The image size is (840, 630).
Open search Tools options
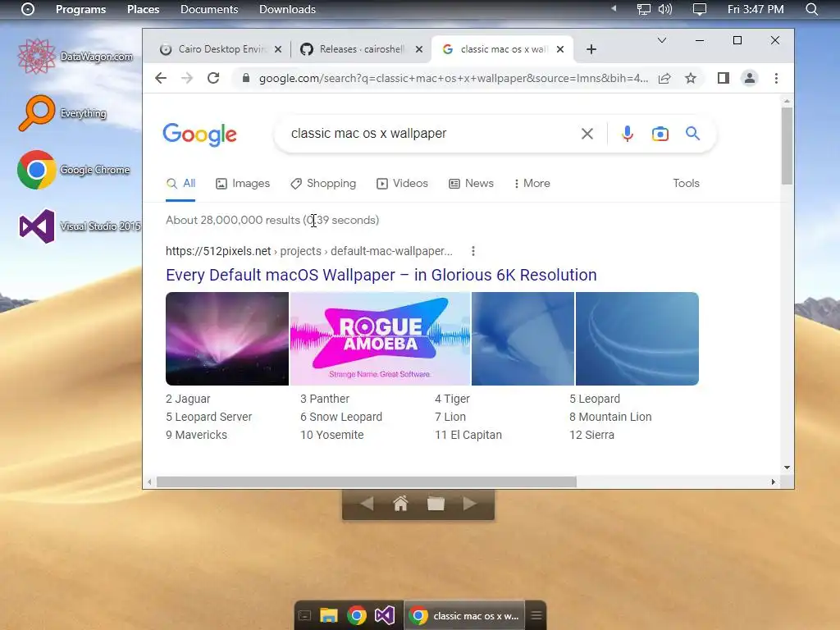point(686,183)
